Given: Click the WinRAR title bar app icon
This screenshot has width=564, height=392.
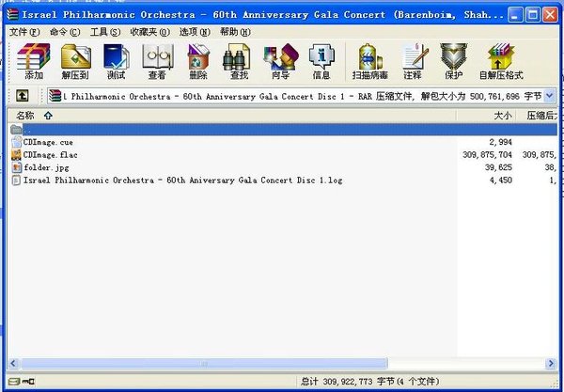Looking at the screenshot, I should 12,15.
